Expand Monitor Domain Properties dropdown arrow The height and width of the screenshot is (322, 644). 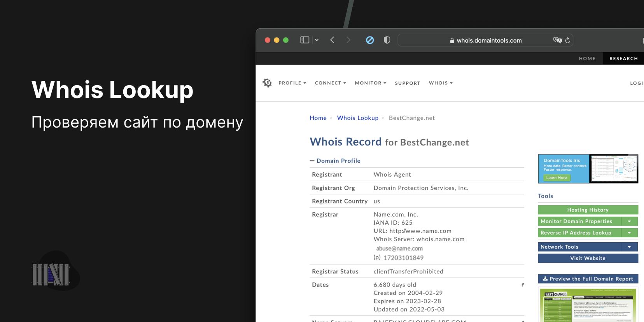[630, 221]
